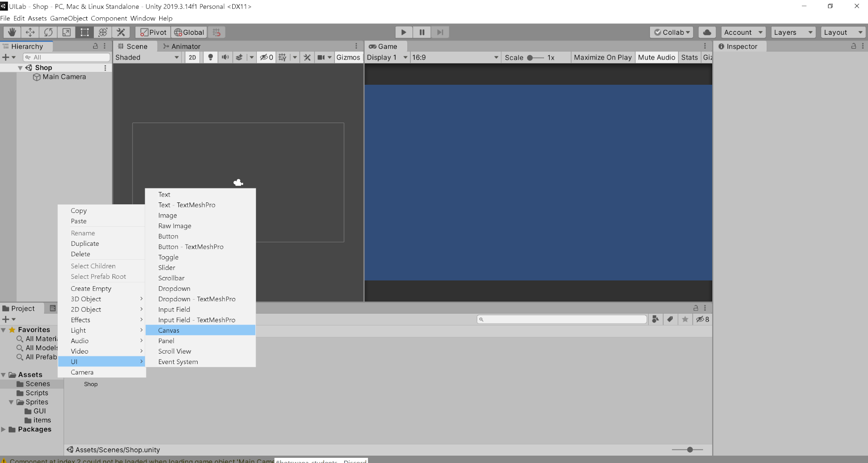Click Gizmos button in Scene view
Screen dimensions: 868x463
[x=348, y=57]
